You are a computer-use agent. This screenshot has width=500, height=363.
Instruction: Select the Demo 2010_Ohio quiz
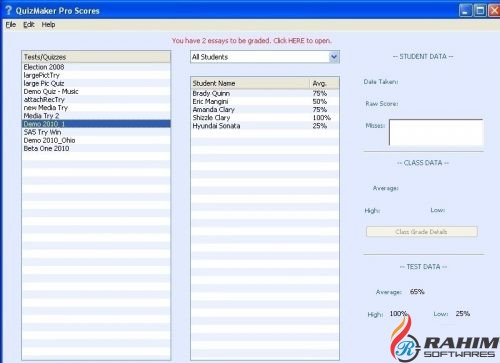pos(96,140)
